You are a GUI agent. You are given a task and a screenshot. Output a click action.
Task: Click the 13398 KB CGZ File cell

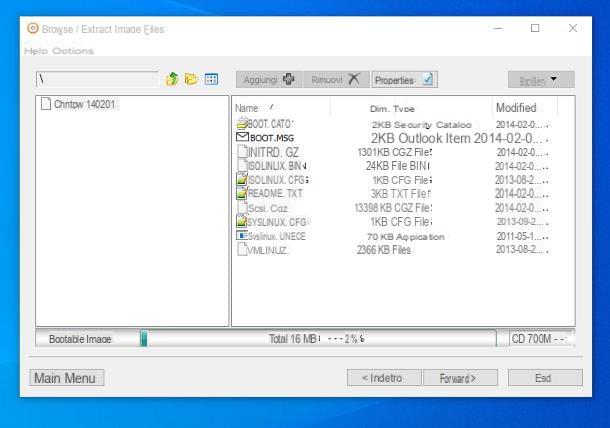(x=393, y=208)
